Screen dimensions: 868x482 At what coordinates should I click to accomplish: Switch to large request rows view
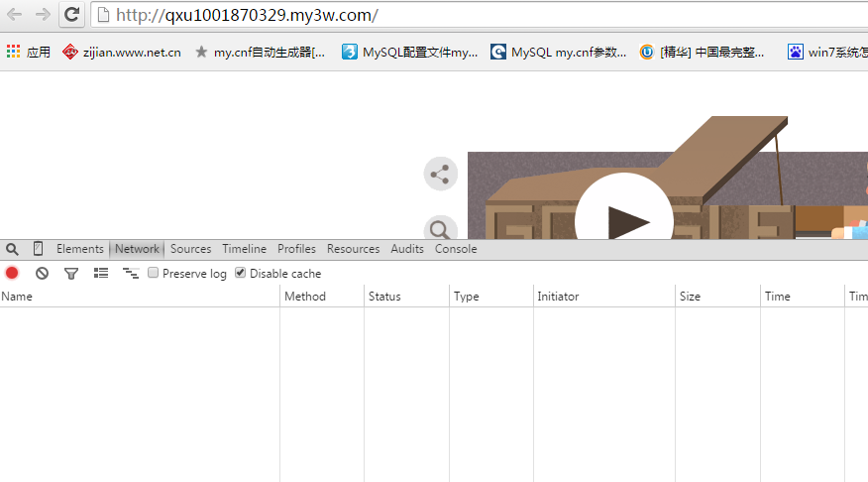point(100,273)
